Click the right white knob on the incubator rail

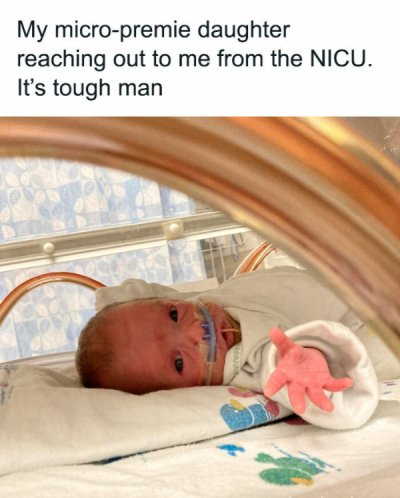[174, 228]
